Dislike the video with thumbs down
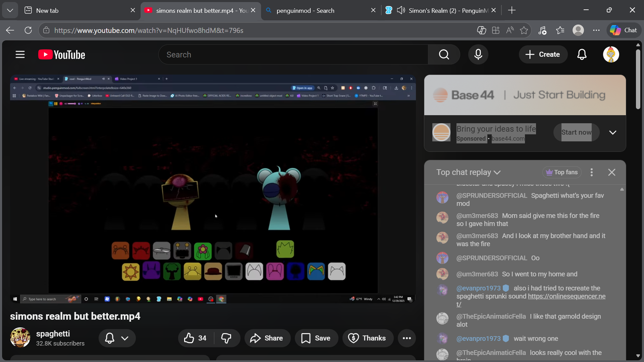The height and width of the screenshot is (362, 644). [x=226, y=338]
